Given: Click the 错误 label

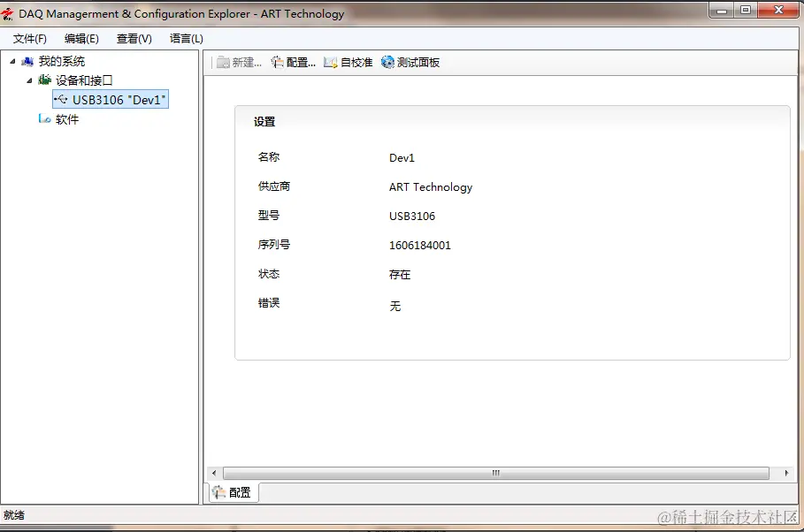Looking at the screenshot, I should pyautogui.click(x=269, y=303).
